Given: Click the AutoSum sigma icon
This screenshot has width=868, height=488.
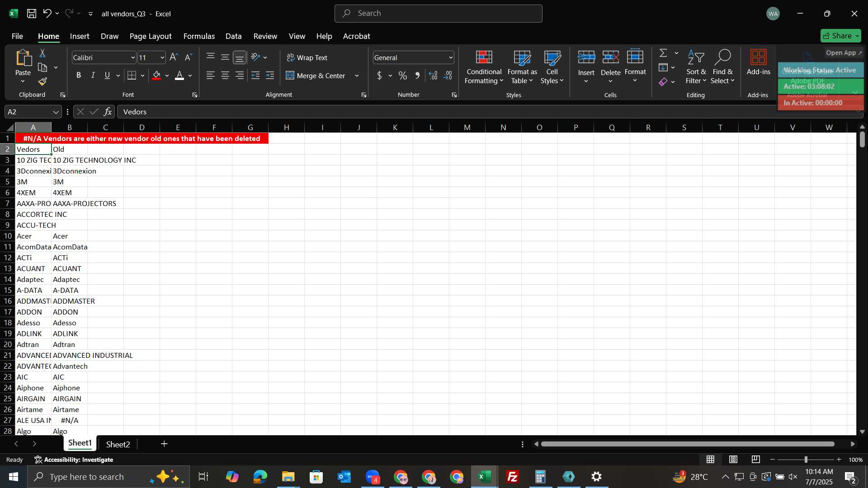Looking at the screenshot, I should click(663, 53).
